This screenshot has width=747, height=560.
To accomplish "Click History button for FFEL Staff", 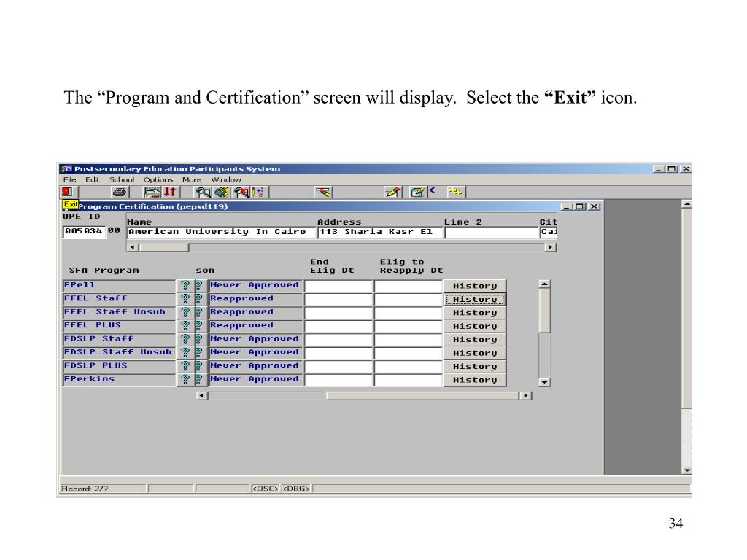I will coord(474,299).
